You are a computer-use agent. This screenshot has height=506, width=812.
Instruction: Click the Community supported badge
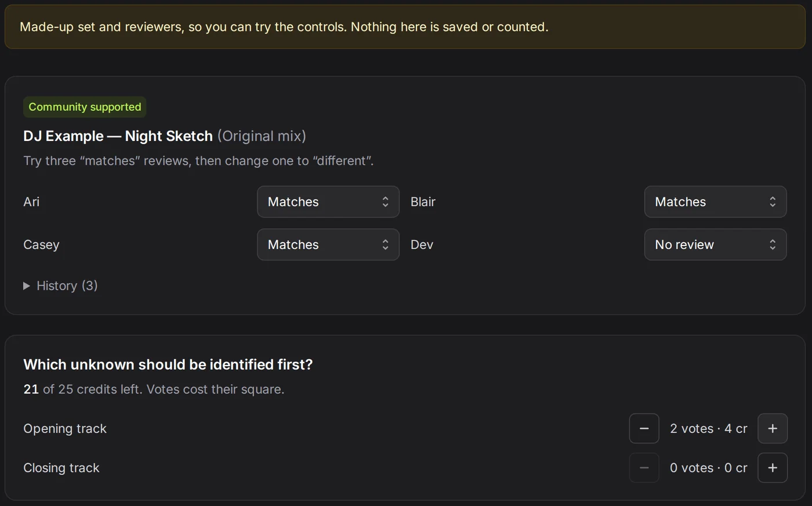[85, 107]
